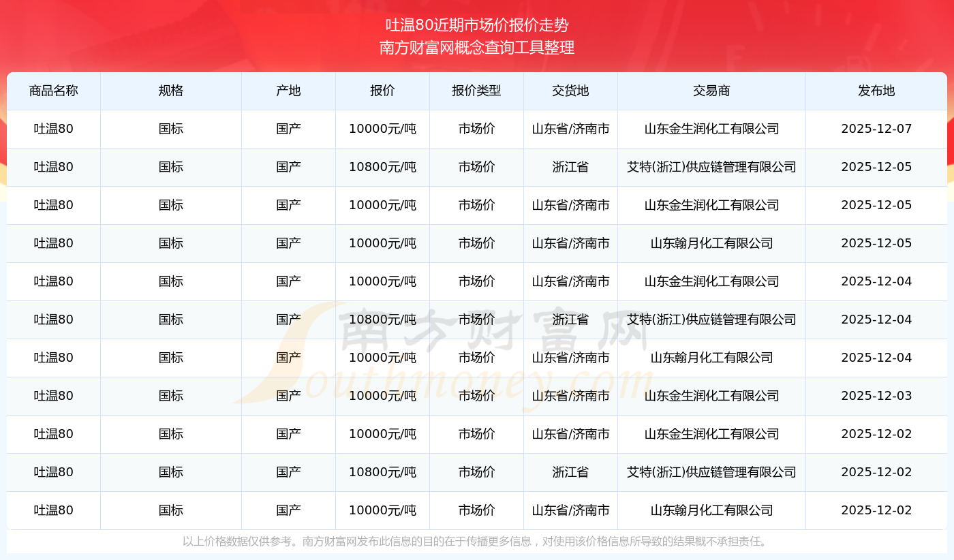Click the 2025-12-05 date beside 艾特(浙江)供应链管理有限公司
The width and height of the screenshot is (954, 560).
(x=876, y=167)
